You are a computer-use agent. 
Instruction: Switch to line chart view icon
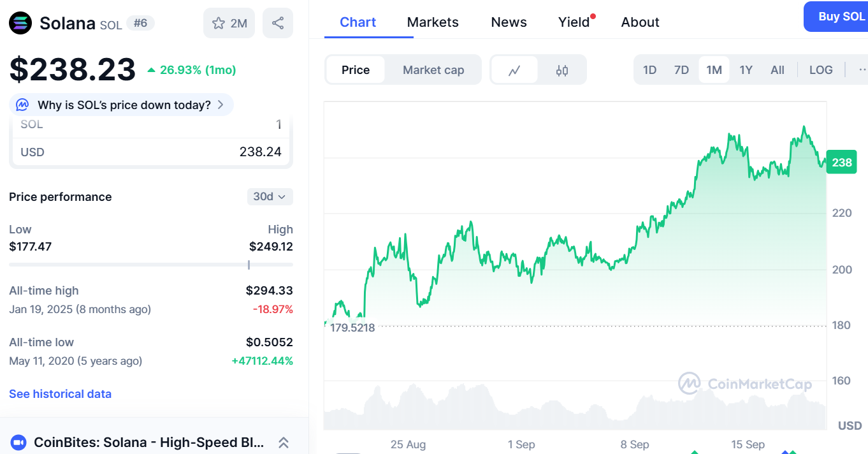tap(514, 70)
